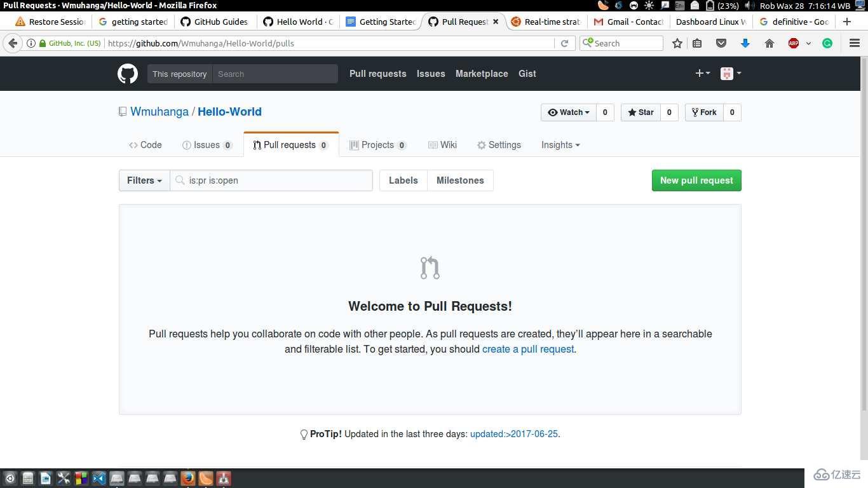Click brightness sun icon in system tray

pos(649,6)
